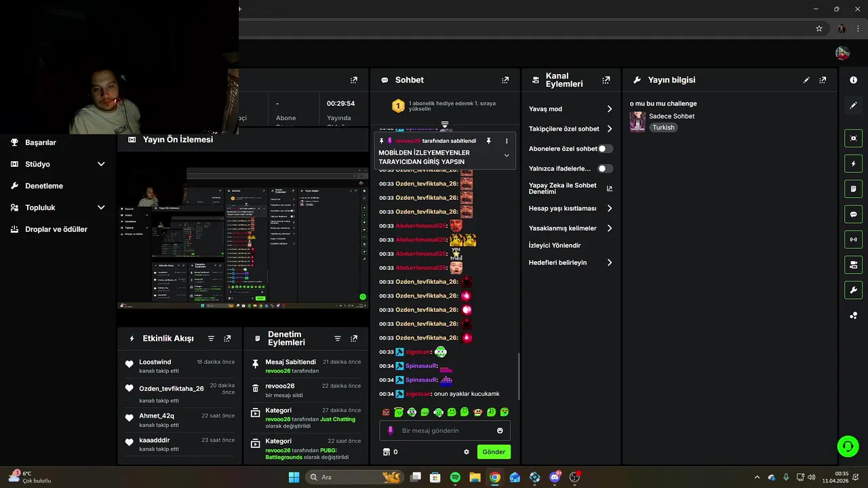
Task: Click username zigotcan in last chat message
Action: click(x=418, y=394)
